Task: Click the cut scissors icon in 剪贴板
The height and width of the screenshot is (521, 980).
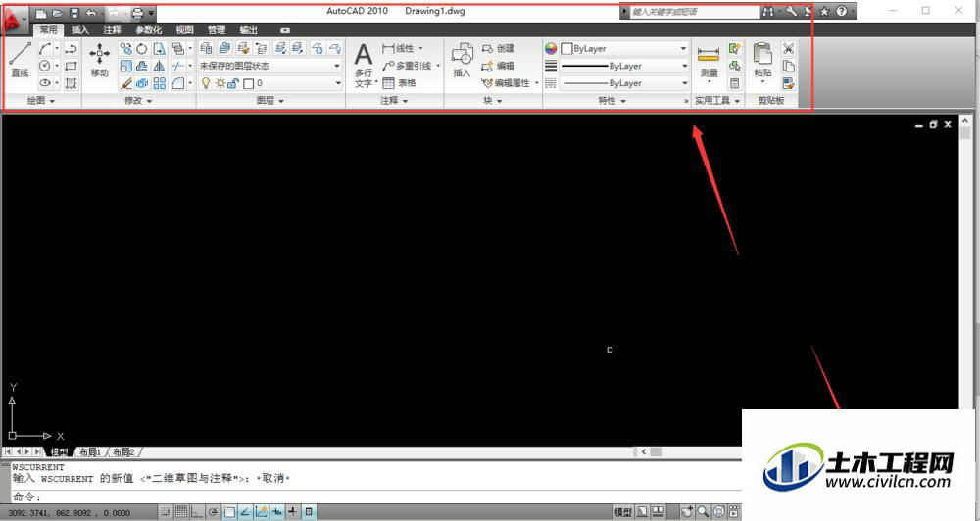Action: (788, 49)
